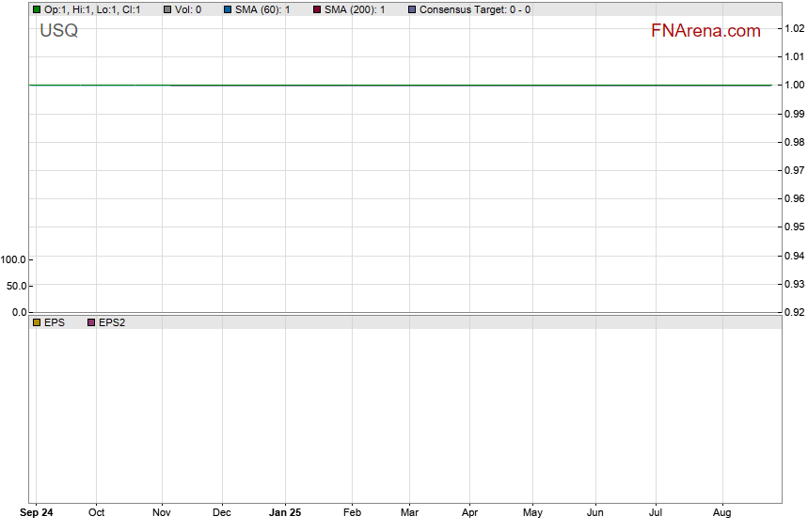Open the FNArena.com watermark link
This screenshot has height=532, width=808.
tap(705, 31)
